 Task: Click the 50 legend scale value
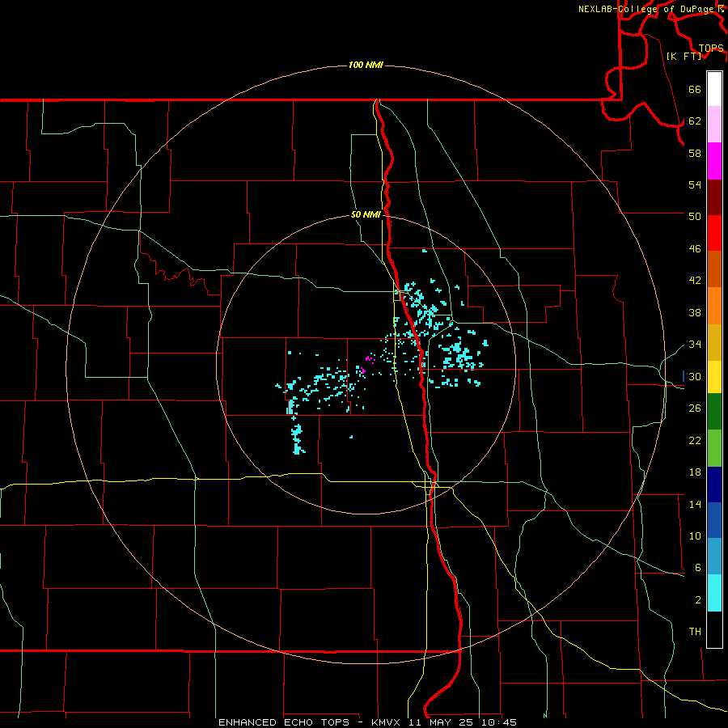point(695,216)
